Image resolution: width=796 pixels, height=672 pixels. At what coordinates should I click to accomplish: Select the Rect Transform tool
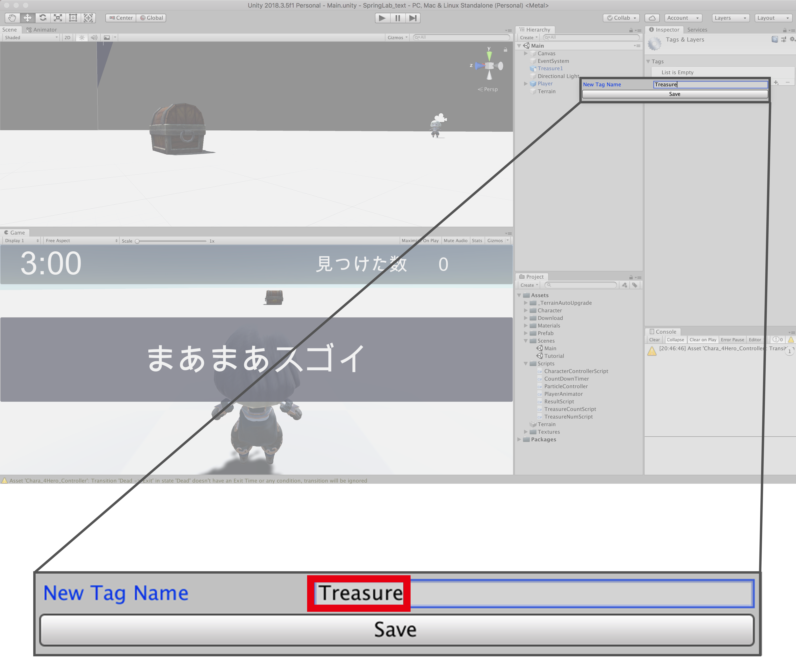pyautogui.click(x=73, y=18)
